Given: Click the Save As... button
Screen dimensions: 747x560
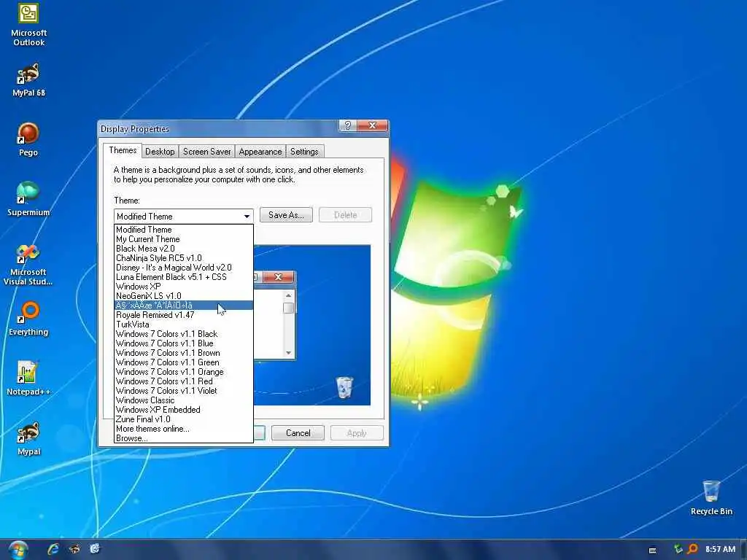Looking at the screenshot, I should coord(286,215).
